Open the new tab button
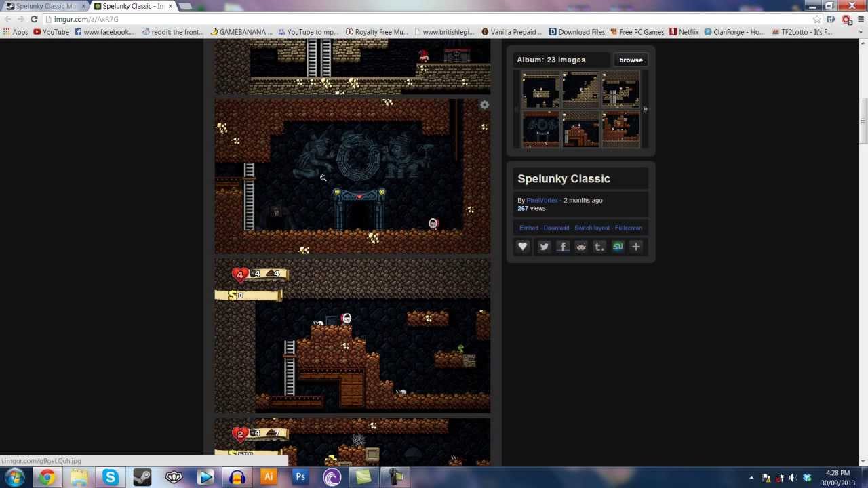The image size is (868, 488). click(184, 6)
